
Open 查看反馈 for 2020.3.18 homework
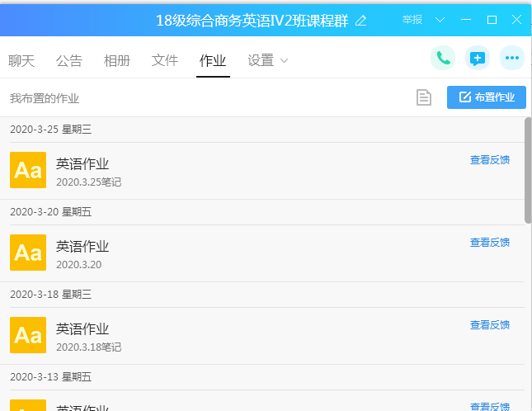(x=490, y=325)
